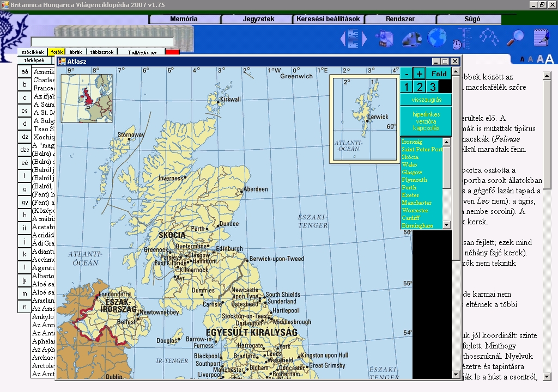Screen dimensions: 558x392
Task: Open the notepad with pen icon
Action: tap(541, 38)
